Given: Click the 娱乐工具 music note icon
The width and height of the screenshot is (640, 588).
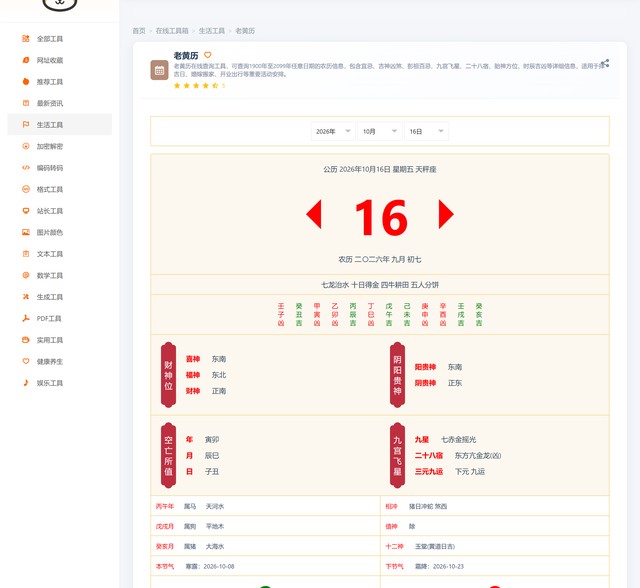Looking at the screenshot, I should [26, 383].
